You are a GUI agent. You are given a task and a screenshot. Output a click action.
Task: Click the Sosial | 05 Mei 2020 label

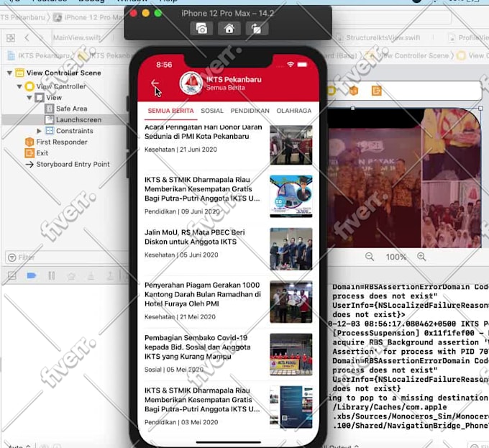coord(174,370)
